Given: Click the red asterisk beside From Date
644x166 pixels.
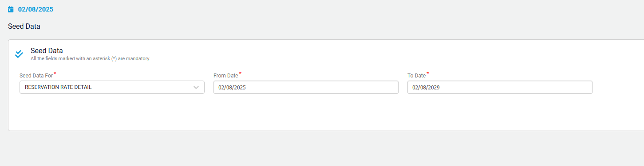Looking at the screenshot, I should [240, 73].
